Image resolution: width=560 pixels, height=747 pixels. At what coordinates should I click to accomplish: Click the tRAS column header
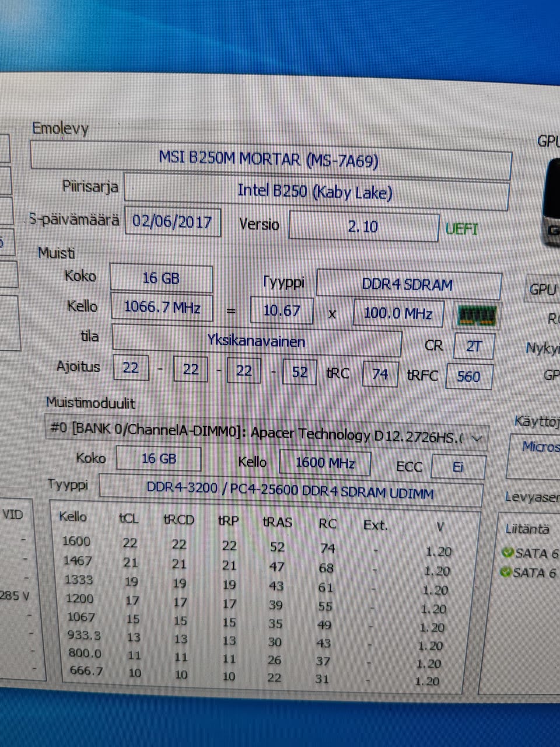pyautogui.click(x=277, y=522)
